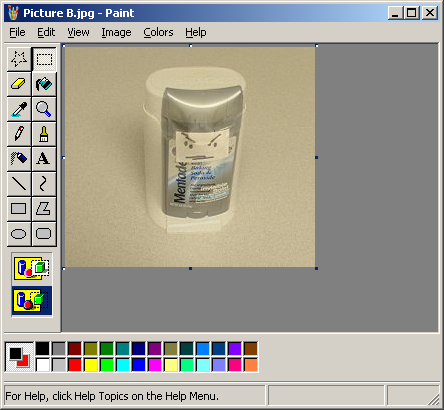
Task: Open the File menu
Action: tap(17, 32)
